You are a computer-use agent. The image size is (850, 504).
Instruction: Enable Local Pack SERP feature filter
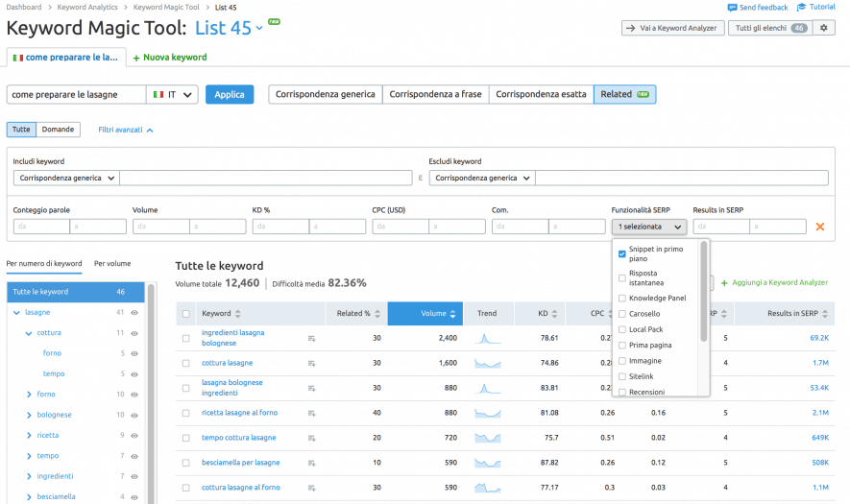(621, 329)
